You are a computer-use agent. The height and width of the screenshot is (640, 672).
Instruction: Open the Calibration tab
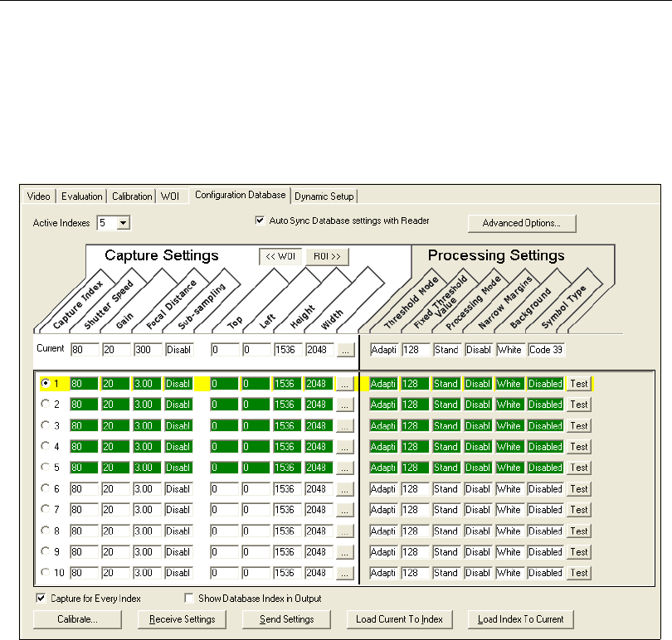[132, 196]
